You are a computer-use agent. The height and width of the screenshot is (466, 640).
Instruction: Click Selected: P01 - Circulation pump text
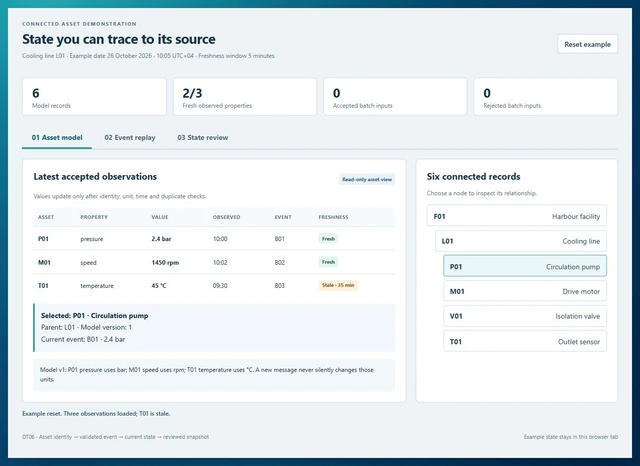tap(95, 315)
